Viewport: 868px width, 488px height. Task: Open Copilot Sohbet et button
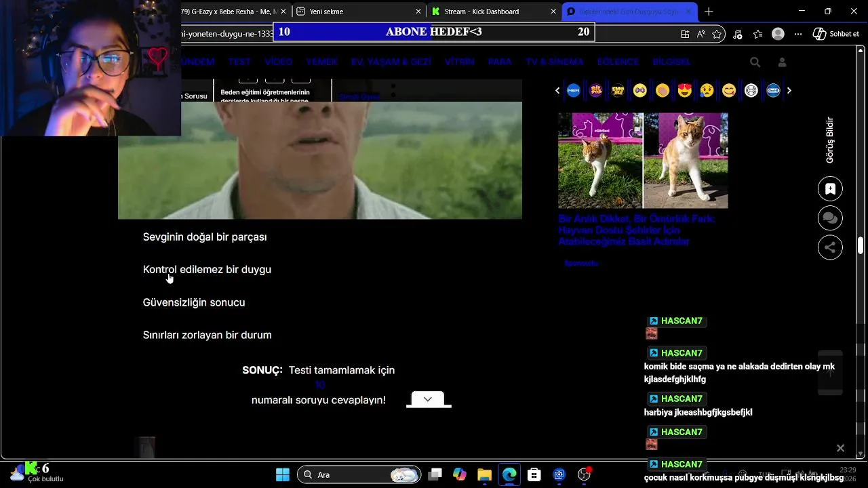pos(836,34)
